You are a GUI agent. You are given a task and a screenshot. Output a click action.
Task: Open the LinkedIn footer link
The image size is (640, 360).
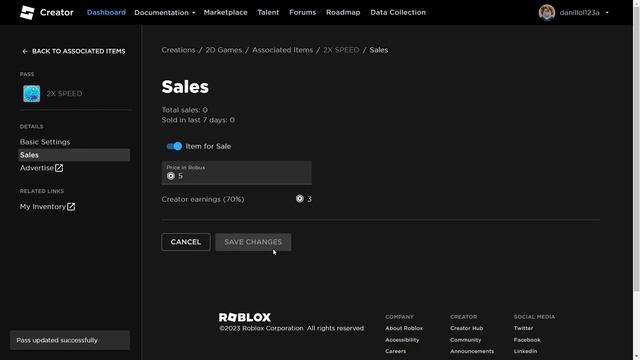[x=525, y=351]
